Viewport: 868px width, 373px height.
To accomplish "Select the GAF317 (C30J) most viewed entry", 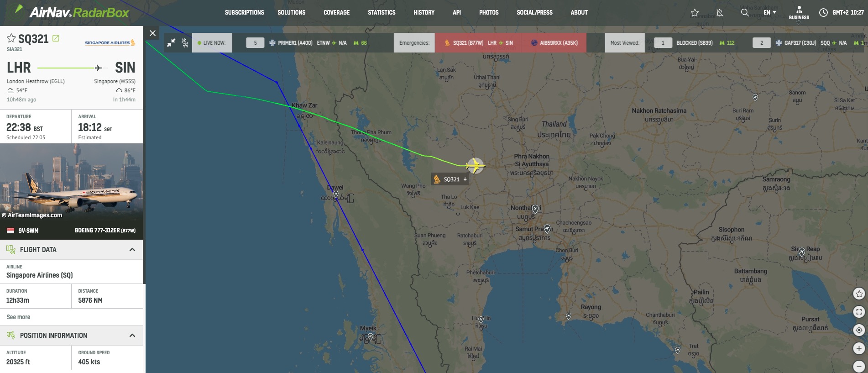I will coord(808,43).
